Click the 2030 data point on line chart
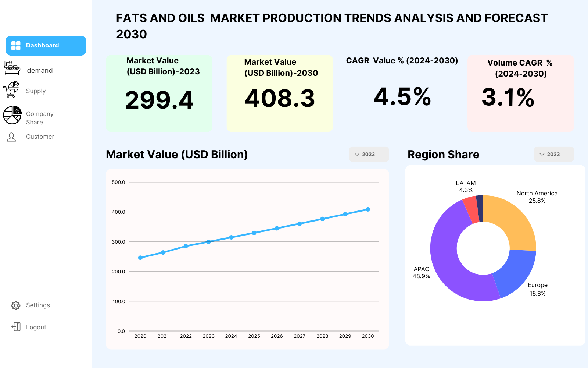This screenshot has width=588, height=368. (368, 209)
